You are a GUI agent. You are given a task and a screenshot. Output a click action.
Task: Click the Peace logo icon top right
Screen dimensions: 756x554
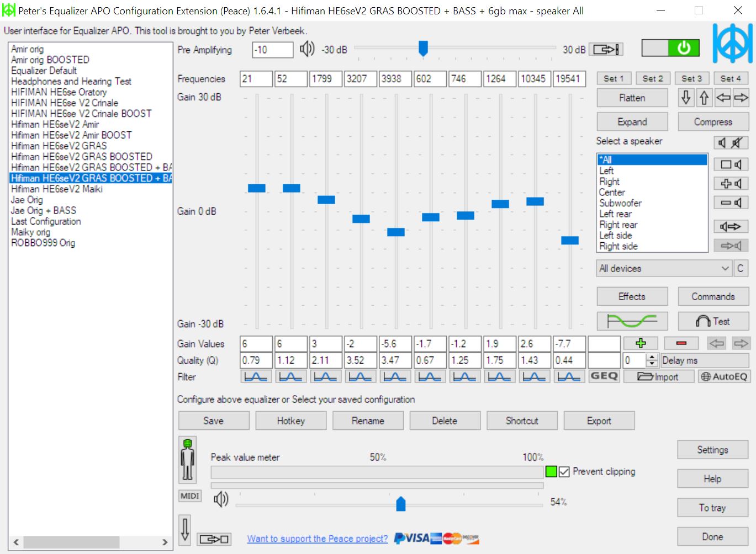coord(732,43)
